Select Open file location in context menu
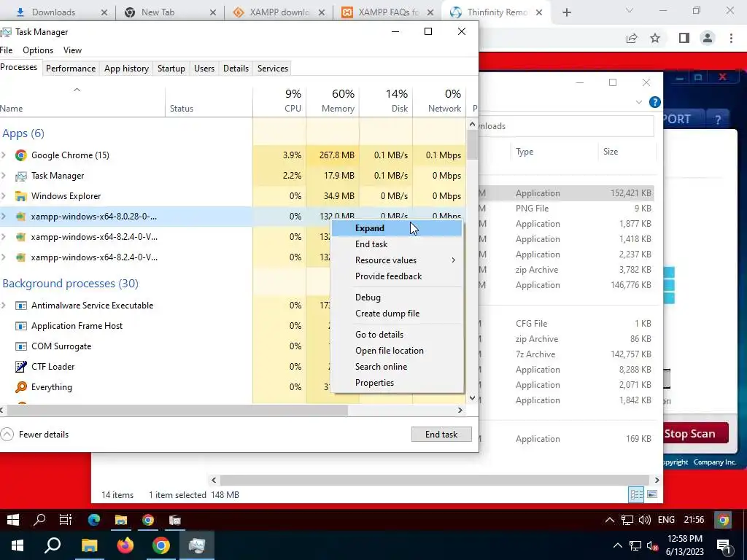747x560 pixels. pos(396,351)
